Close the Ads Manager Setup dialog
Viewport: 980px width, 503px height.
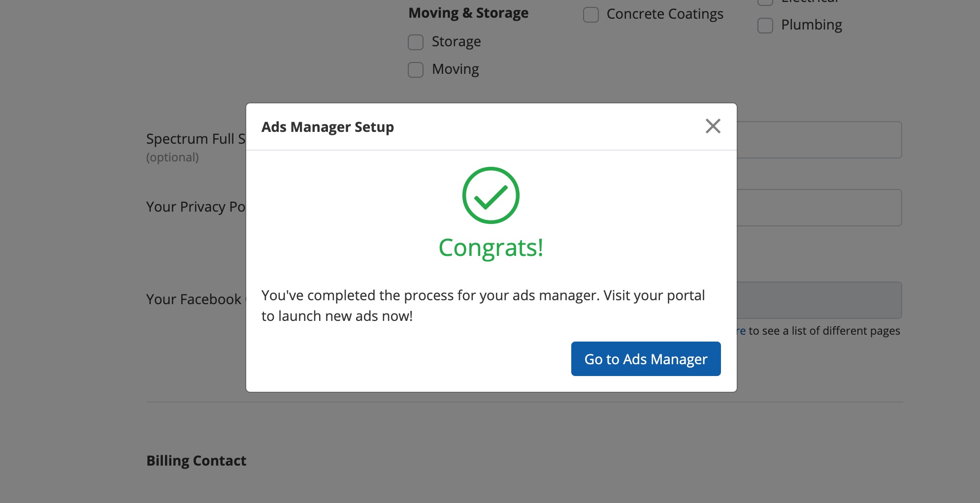pyautogui.click(x=713, y=126)
